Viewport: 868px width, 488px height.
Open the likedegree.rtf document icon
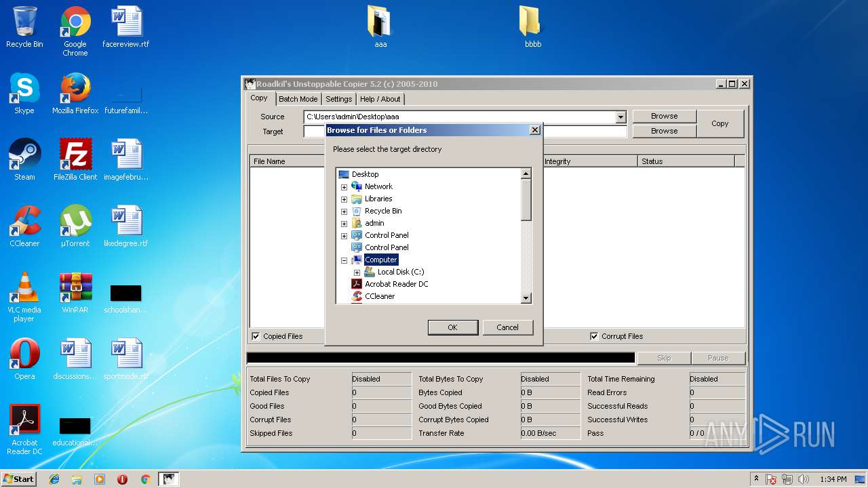click(126, 226)
